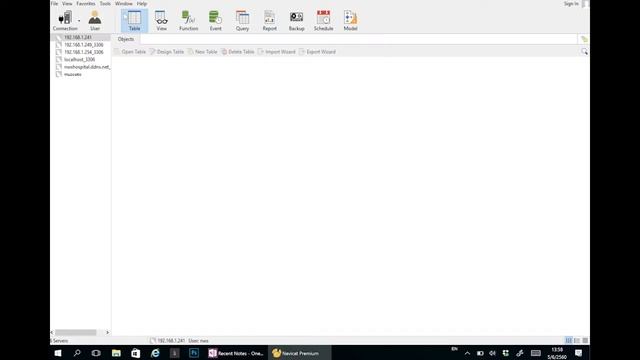640x360 pixels.
Task: Open the Window menu
Action: pos(124,4)
